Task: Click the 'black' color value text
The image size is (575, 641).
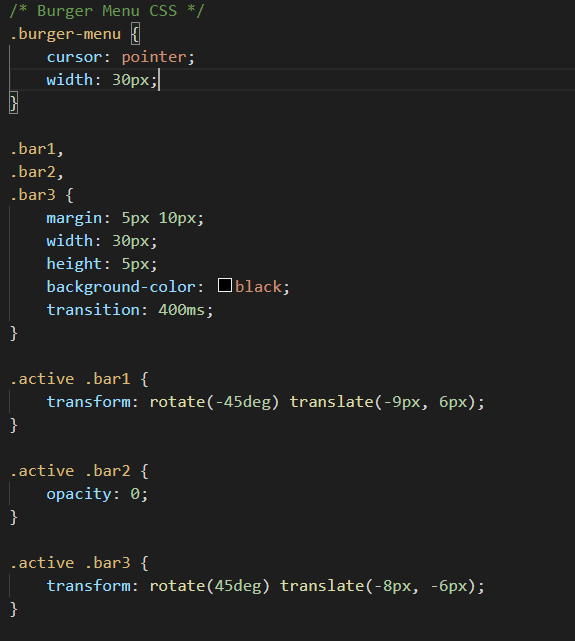Action: [258, 287]
